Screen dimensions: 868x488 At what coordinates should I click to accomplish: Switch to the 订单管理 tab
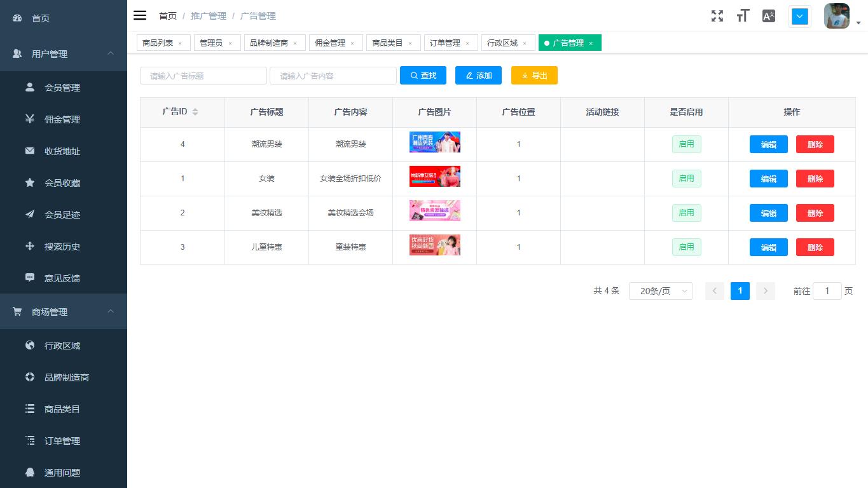(x=446, y=43)
